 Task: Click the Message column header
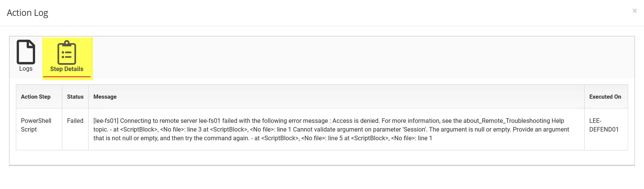click(x=105, y=97)
